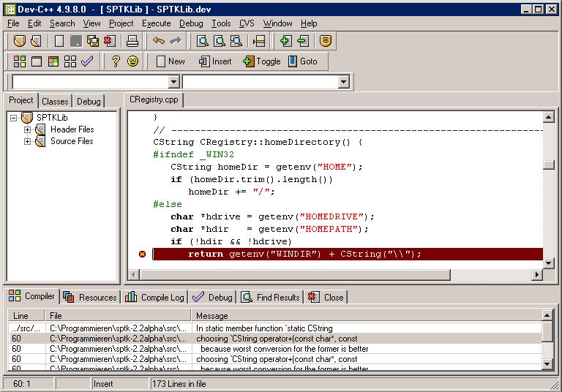Open the Help menu
The width and height of the screenshot is (562, 392).
309,23
